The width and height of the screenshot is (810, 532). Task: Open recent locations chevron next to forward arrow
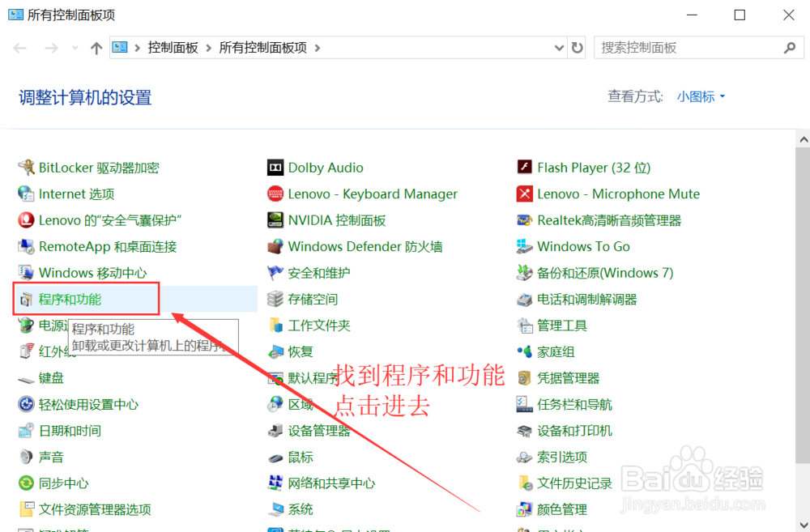pyautogui.click(x=74, y=48)
